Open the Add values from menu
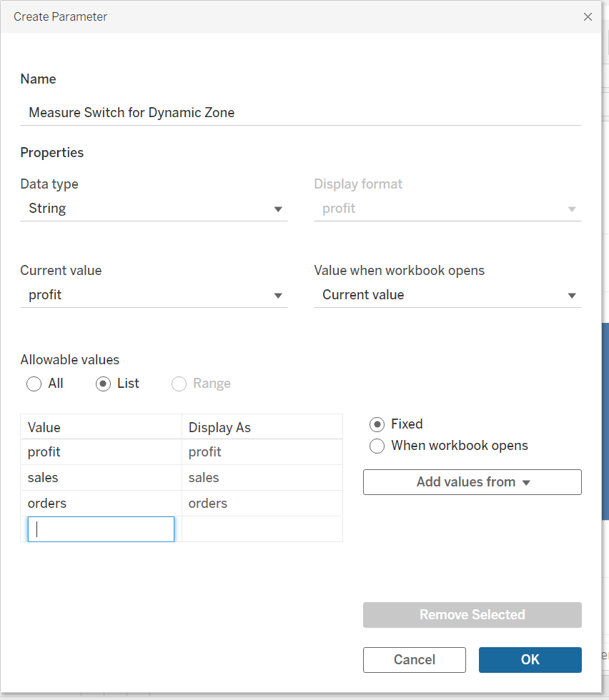The height and width of the screenshot is (700, 609). [472, 482]
